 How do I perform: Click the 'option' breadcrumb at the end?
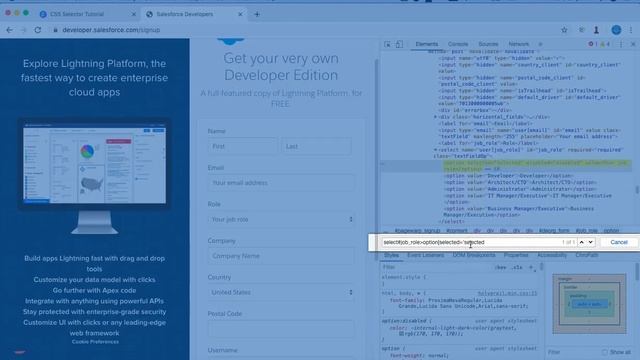point(611,231)
